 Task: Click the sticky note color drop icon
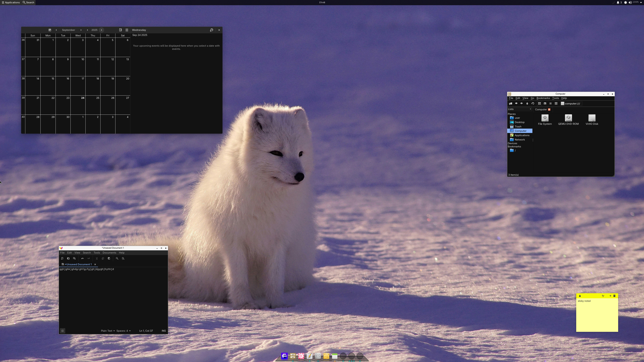point(580,296)
